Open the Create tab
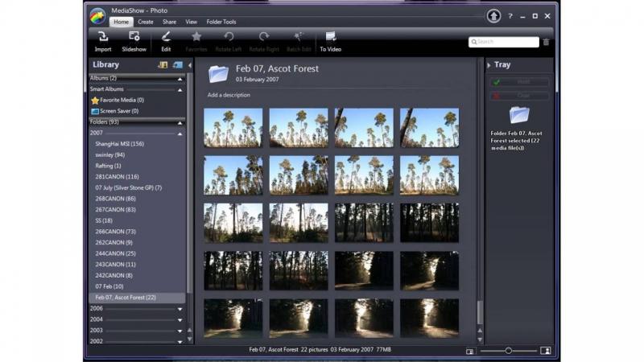644x362 pixels. 145,22
